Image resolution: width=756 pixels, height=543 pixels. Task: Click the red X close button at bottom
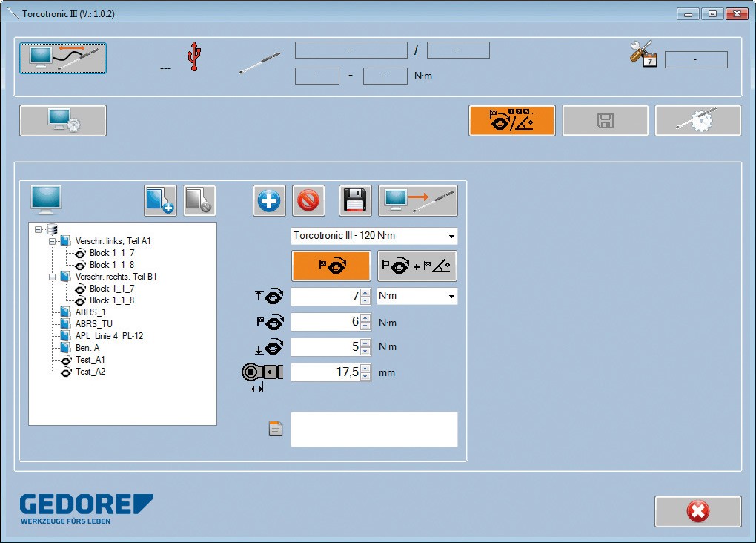pyautogui.click(x=697, y=511)
